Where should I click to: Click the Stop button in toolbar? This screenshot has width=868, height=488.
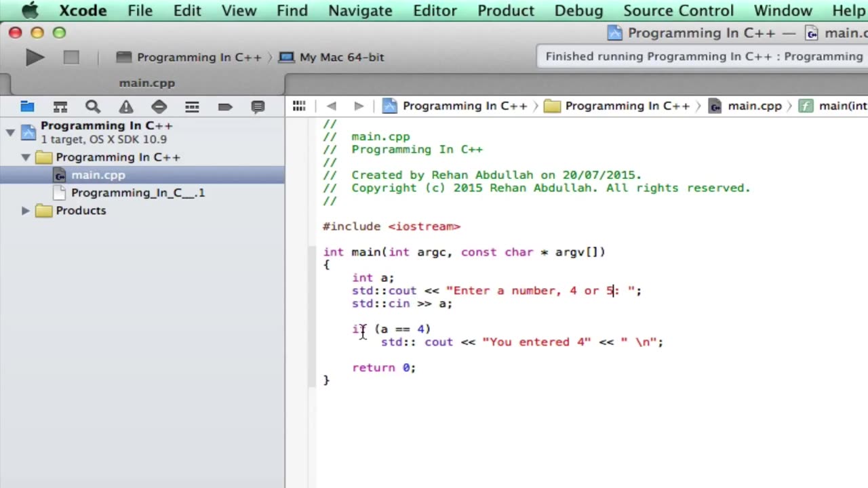click(71, 58)
